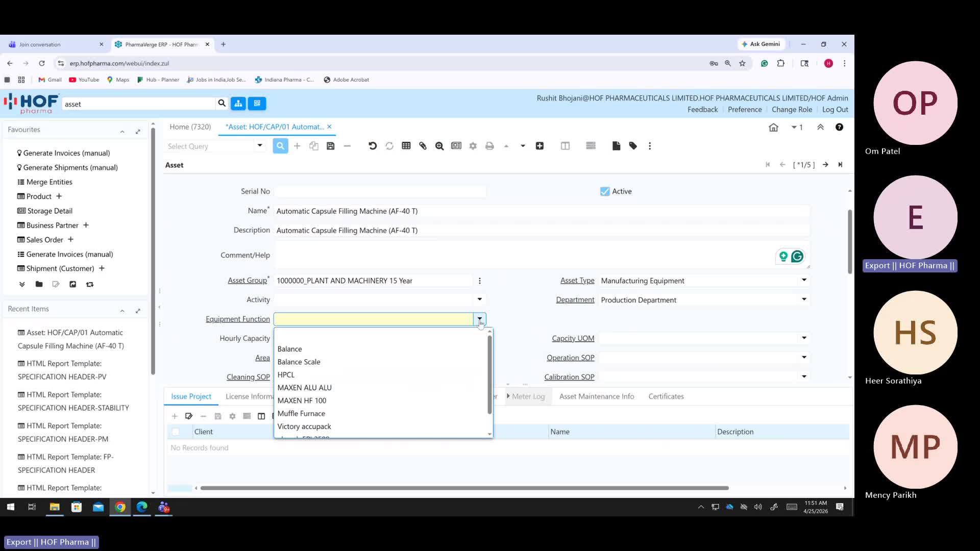Click Asset Group three-dot options icon
Screen dimensions: 980x551
479,281
